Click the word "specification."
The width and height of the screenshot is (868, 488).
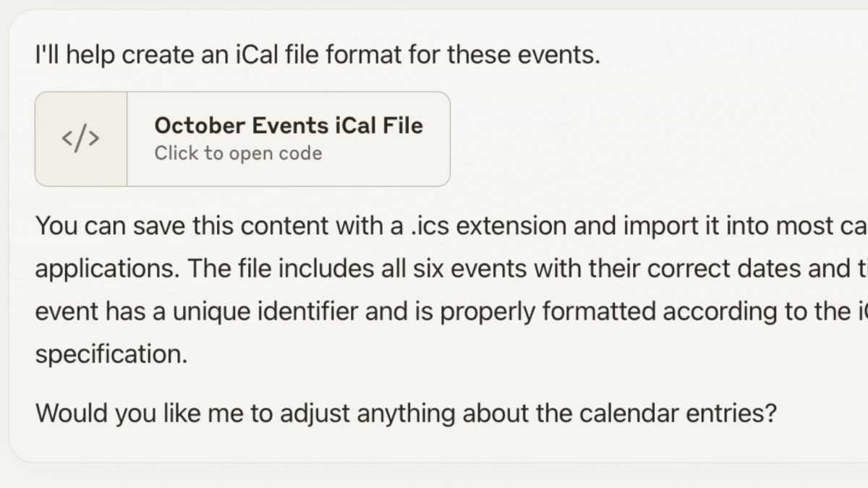click(x=111, y=355)
